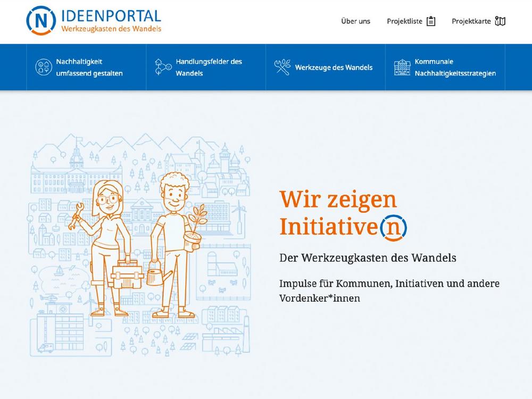Select Kommunale Nachhaltigkeitsstrategien text tab
Image resolution: width=532 pixels, height=399 pixels.
tap(455, 67)
